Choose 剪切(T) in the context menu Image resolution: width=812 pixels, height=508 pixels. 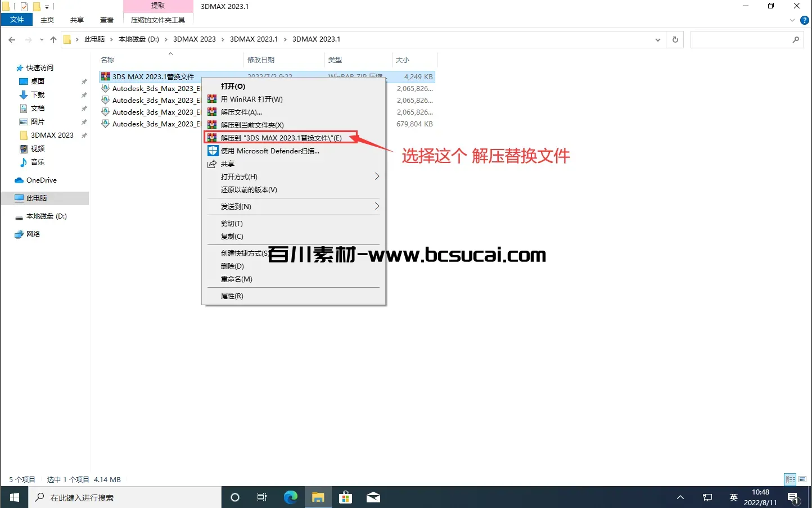[294, 224]
